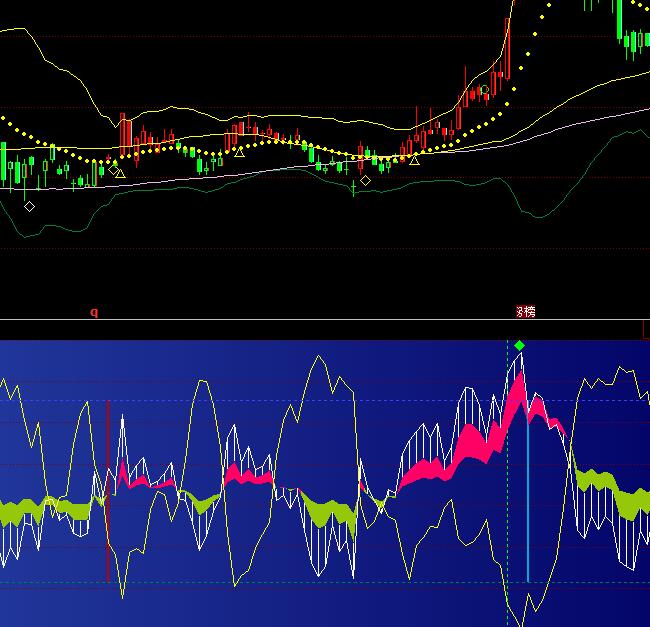Click the tallest red candlestick at rally peak
Viewport: 650px width, 627px height.
(508, 50)
